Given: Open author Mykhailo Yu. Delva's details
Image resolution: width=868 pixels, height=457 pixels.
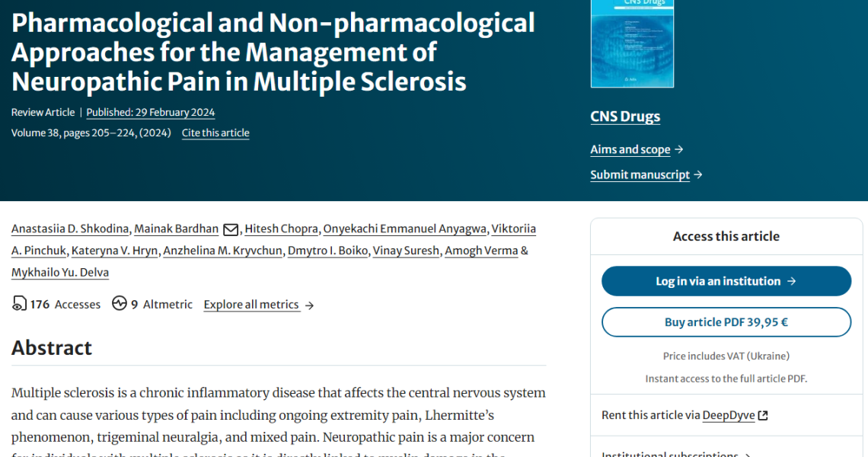Looking at the screenshot, I should pos(60,273).
